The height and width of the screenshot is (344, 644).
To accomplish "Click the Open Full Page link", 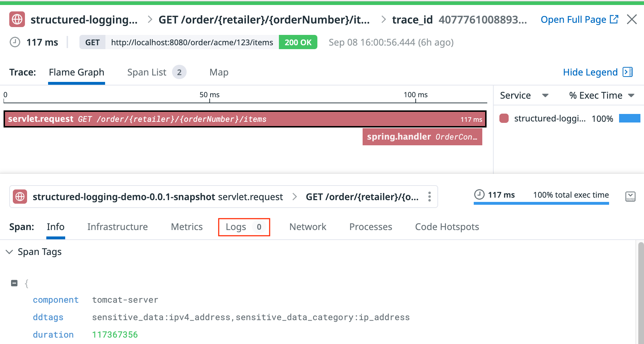I will coord(573,20).
